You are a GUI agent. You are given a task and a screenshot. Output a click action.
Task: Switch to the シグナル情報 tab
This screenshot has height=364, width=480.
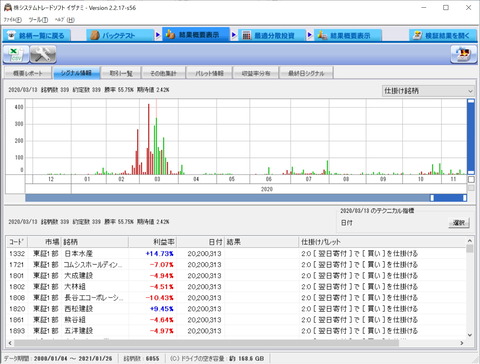[76, 73]
